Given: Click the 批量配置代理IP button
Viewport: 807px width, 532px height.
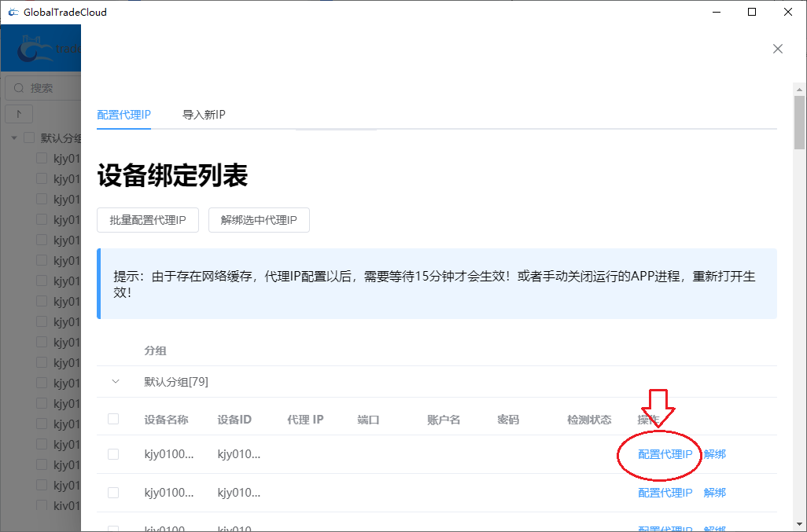Looking at the screenshot, I should click(x=147, y=220).
